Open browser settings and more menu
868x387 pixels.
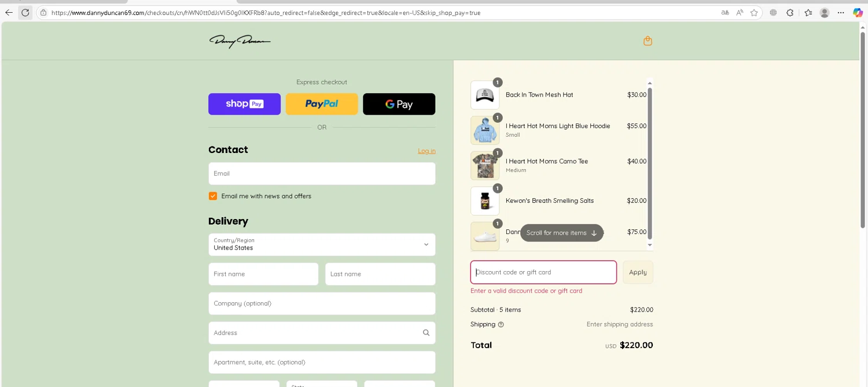841,12
